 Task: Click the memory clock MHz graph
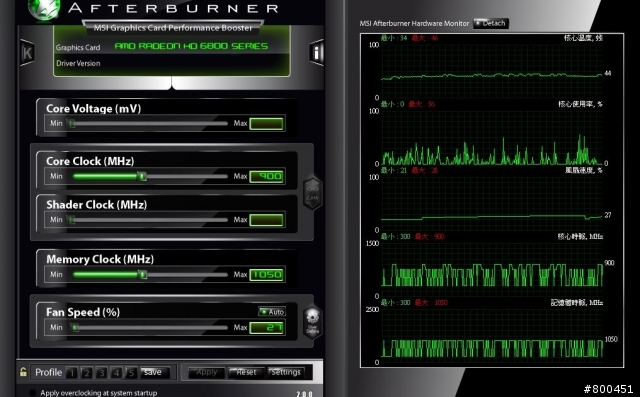pos(492,335)
